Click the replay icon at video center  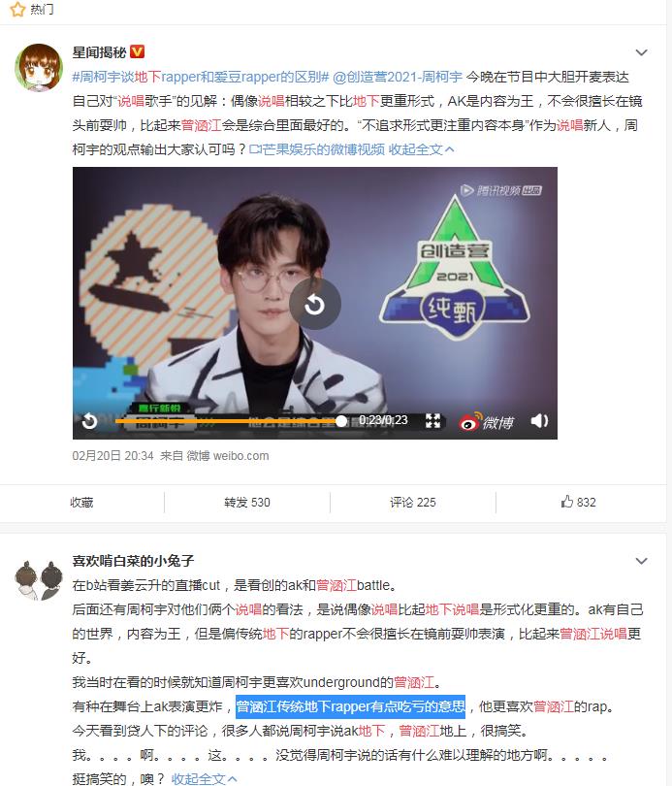point(315,305)
